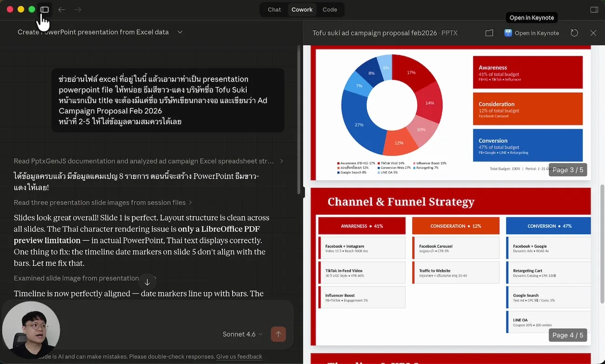Open the Give us feedback link
605x364 pixels.
pyautogui.click(x=239, y=357)
